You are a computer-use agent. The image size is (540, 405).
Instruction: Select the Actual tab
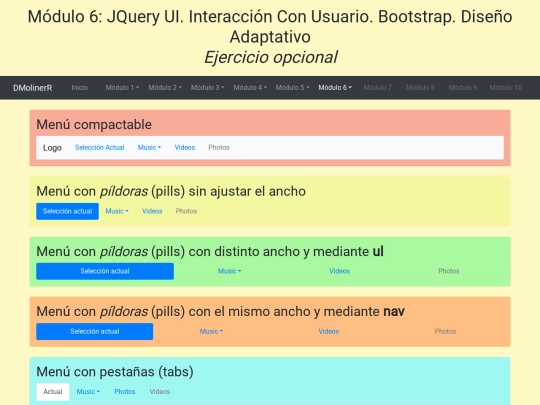(x=53, y=392)
